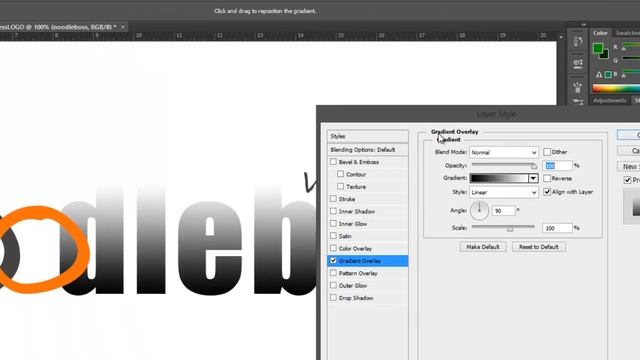Enable the Satin checkbox
Image resolution: width=640 pixels, height=360 pixels.
333,236
